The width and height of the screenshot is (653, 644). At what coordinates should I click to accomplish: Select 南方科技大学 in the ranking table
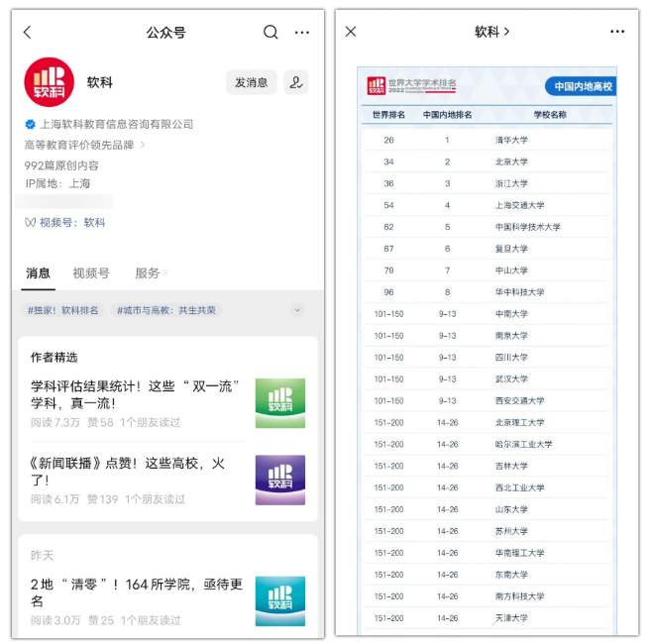coord(520,596)
